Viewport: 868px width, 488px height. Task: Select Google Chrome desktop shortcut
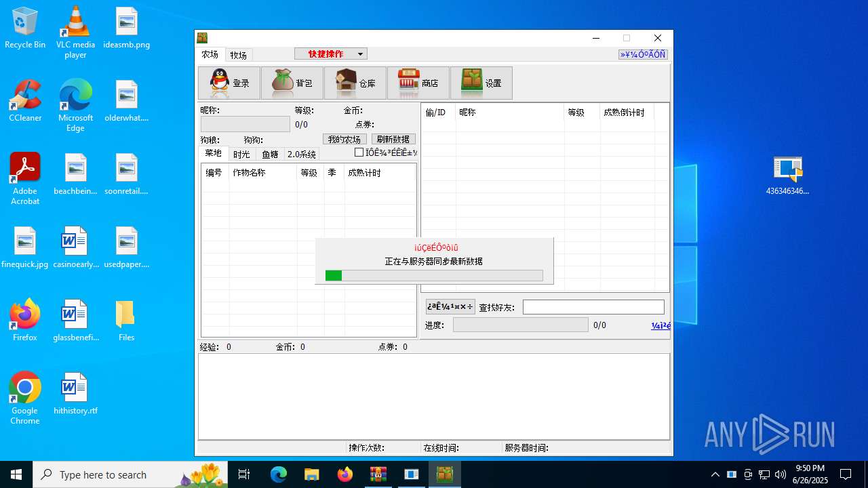(x=25, y=399)
